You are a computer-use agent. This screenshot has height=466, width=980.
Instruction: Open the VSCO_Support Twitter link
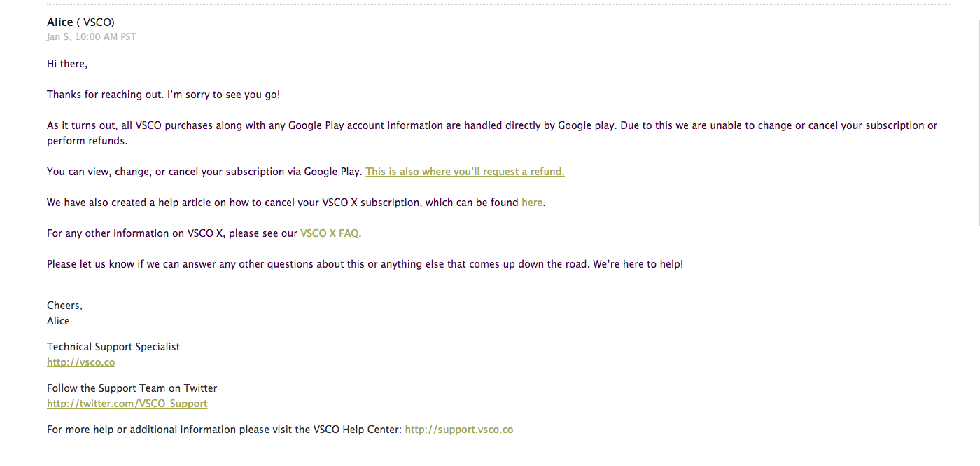(127, 404)
